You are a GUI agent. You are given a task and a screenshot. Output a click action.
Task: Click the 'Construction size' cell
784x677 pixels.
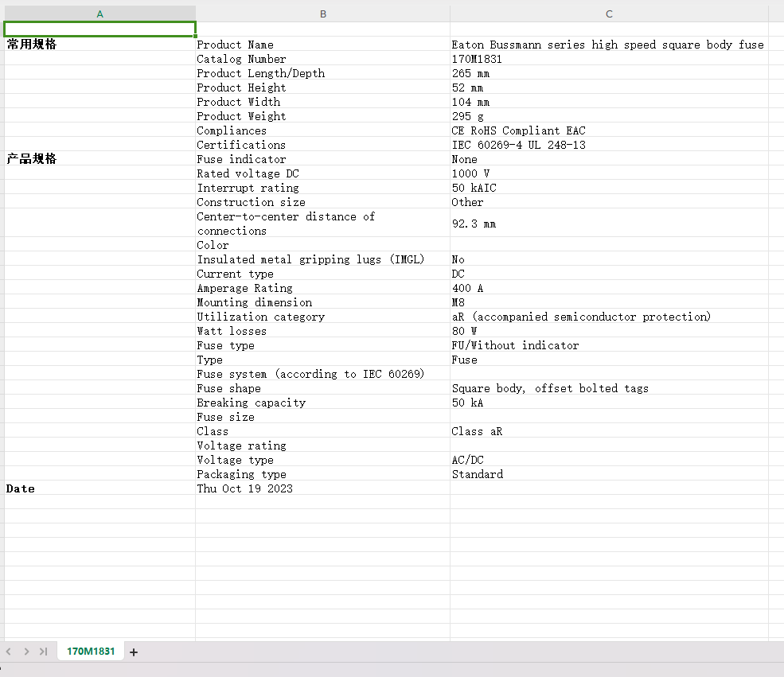(323, 202)
